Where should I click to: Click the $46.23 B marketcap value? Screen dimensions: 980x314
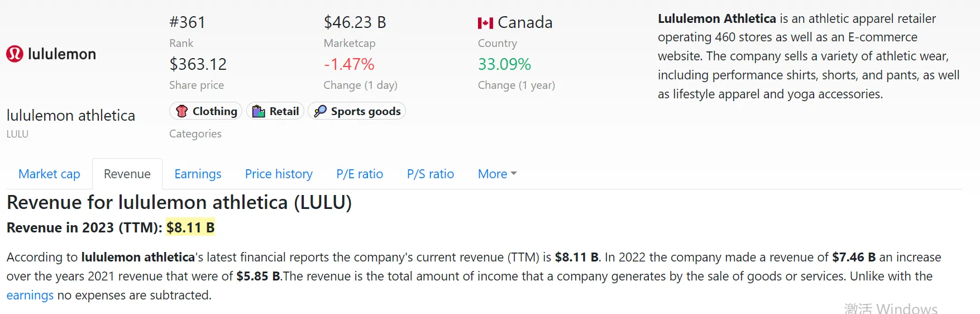point(355,22)
